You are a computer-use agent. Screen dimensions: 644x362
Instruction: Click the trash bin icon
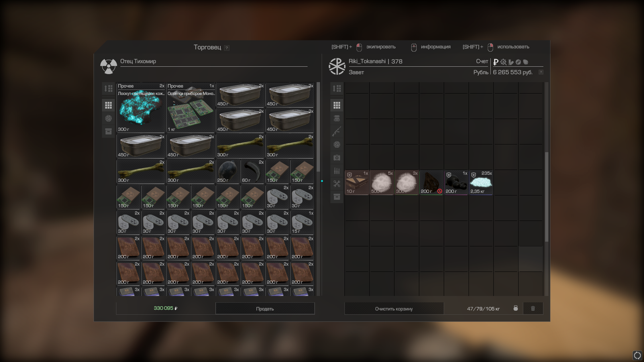(x=533, y=308)
